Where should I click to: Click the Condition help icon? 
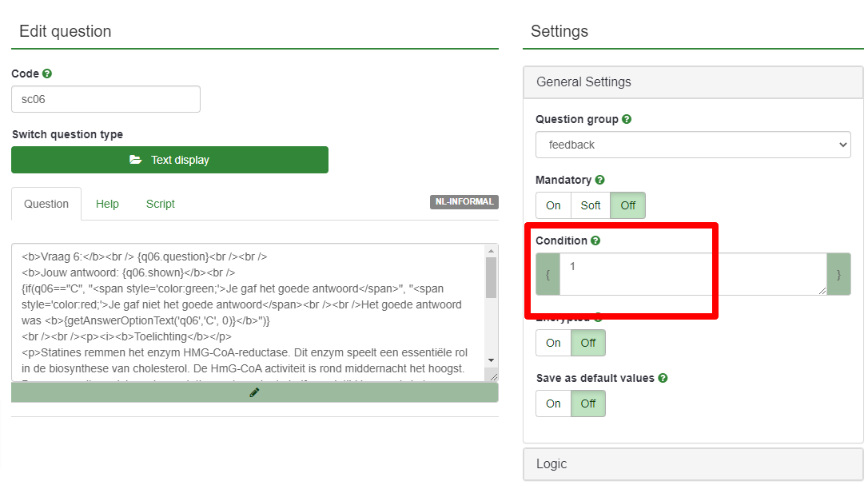click(595, 241)
